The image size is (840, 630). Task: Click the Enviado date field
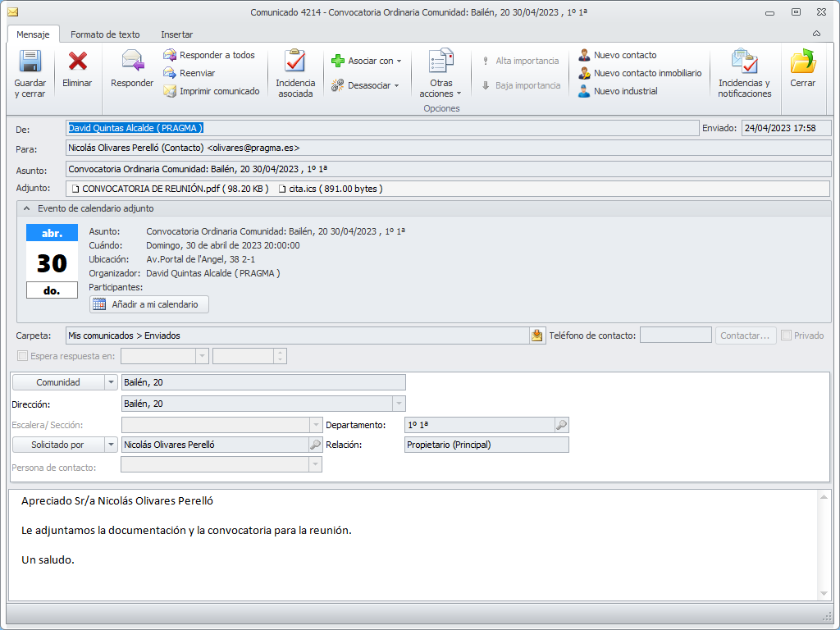(786, 128)
